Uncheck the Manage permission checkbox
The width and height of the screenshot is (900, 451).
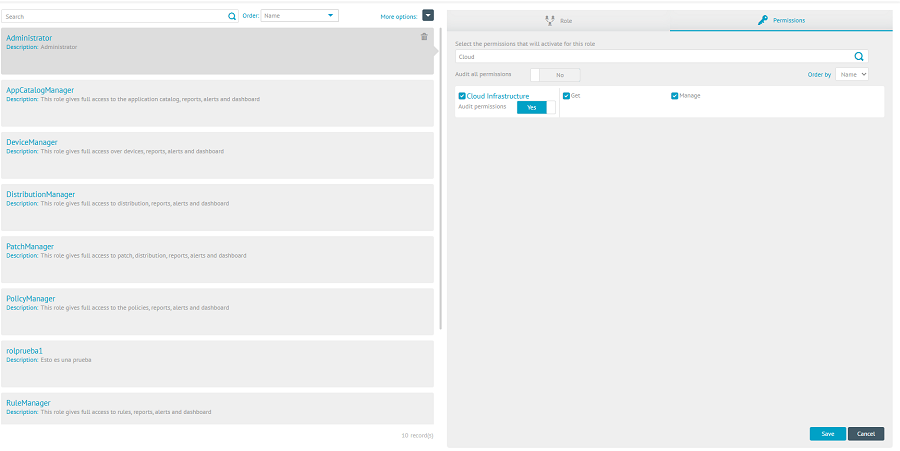click(674, 96)
